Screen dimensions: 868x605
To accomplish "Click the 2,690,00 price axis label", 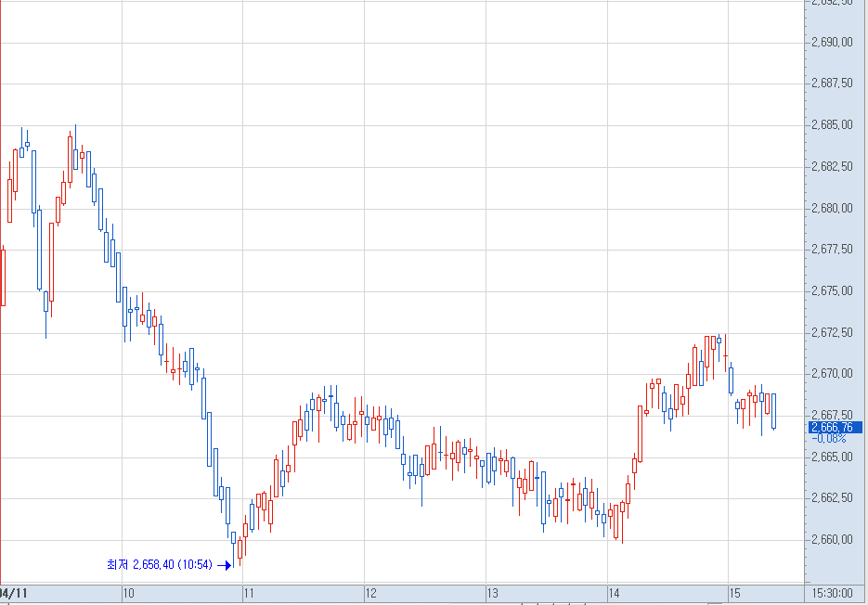I will coord(832,42).
